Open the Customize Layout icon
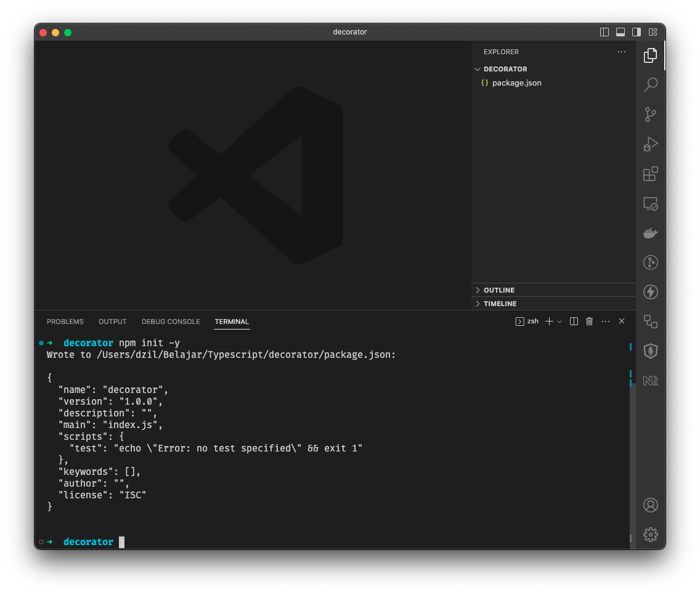 coord(653,32)
